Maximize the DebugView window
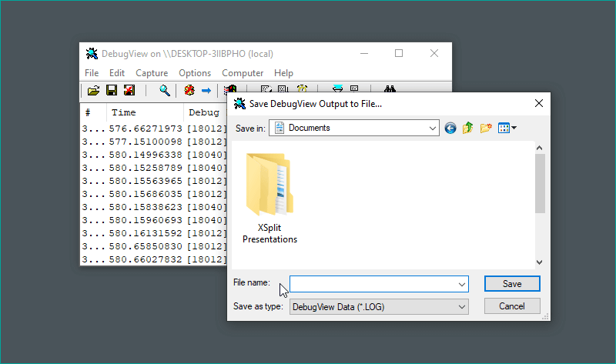 (x=399, y=53)
